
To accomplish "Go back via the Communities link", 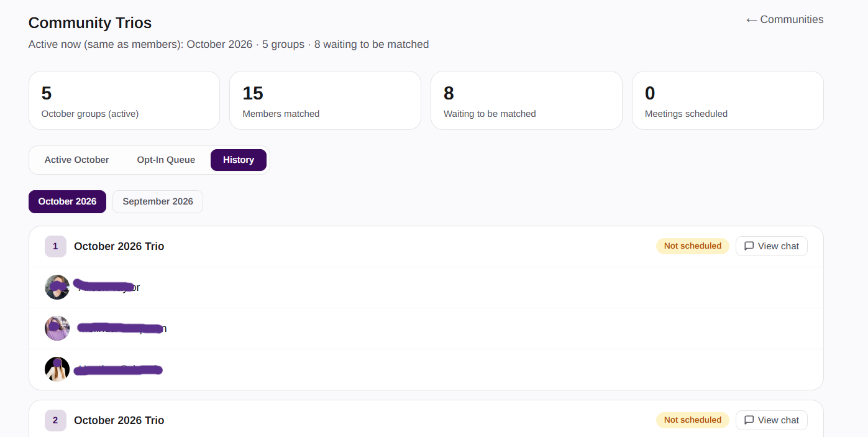I will (x=785, y=20).
